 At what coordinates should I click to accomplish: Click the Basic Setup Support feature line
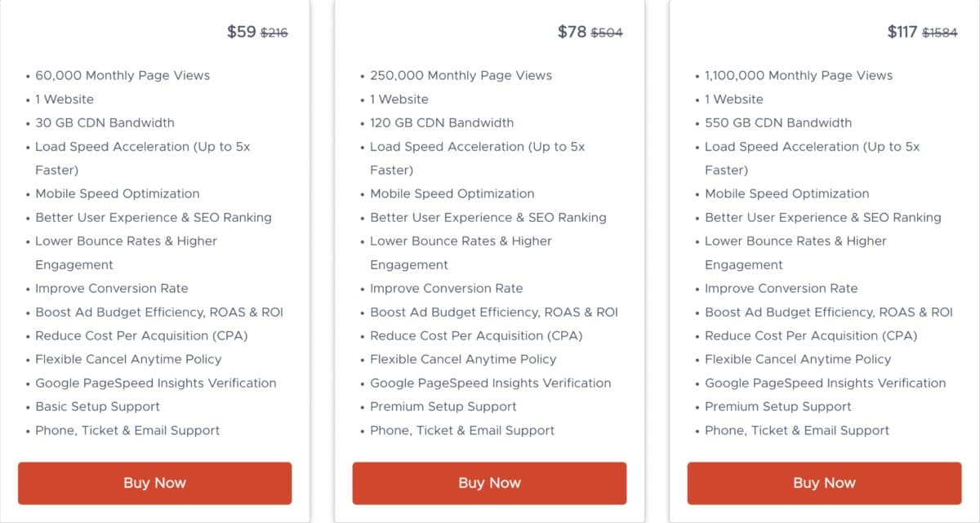[97, 406]
